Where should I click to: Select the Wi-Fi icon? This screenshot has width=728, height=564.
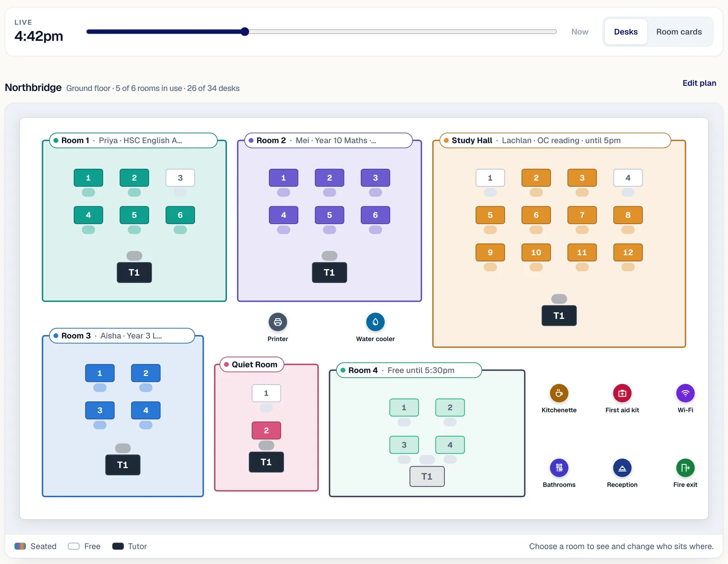[685, 393]
